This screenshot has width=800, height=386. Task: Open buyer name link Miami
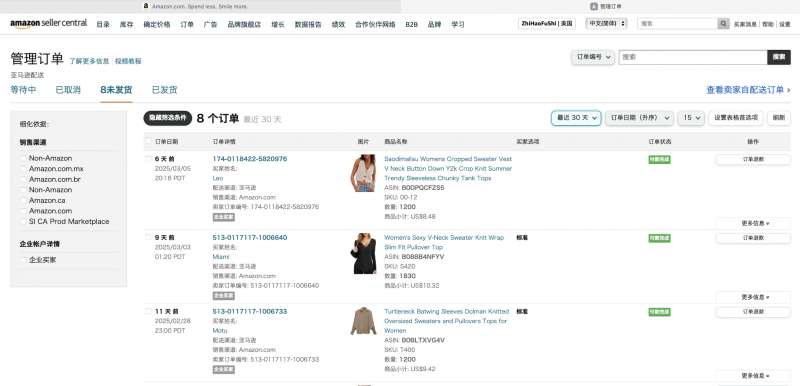pyautogui.click(x=221, y=257)
